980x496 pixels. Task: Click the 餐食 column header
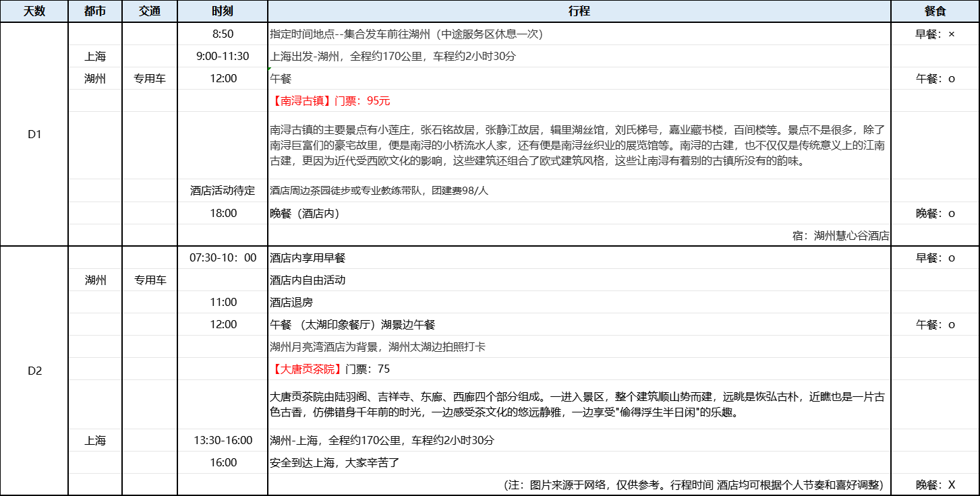[x=935, y=11]
